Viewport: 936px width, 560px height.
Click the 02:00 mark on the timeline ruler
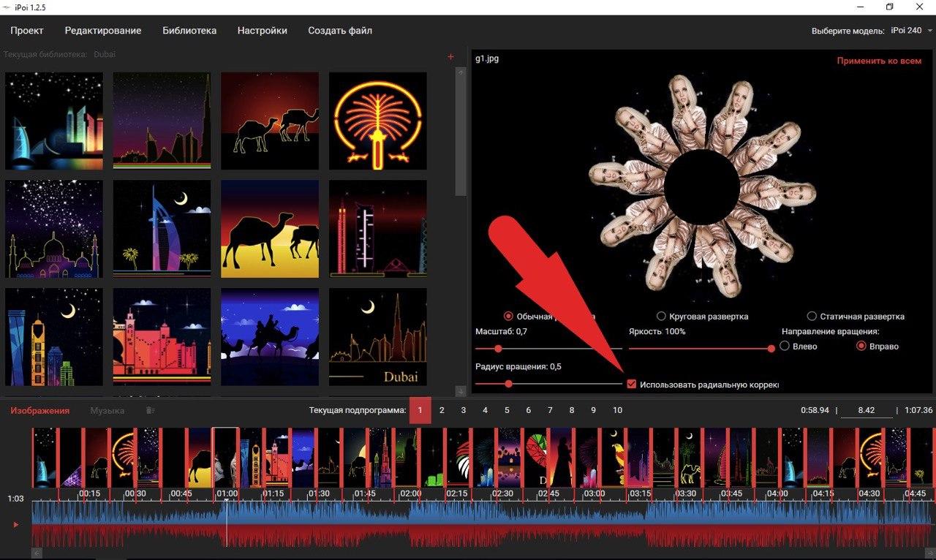(411, 493)
